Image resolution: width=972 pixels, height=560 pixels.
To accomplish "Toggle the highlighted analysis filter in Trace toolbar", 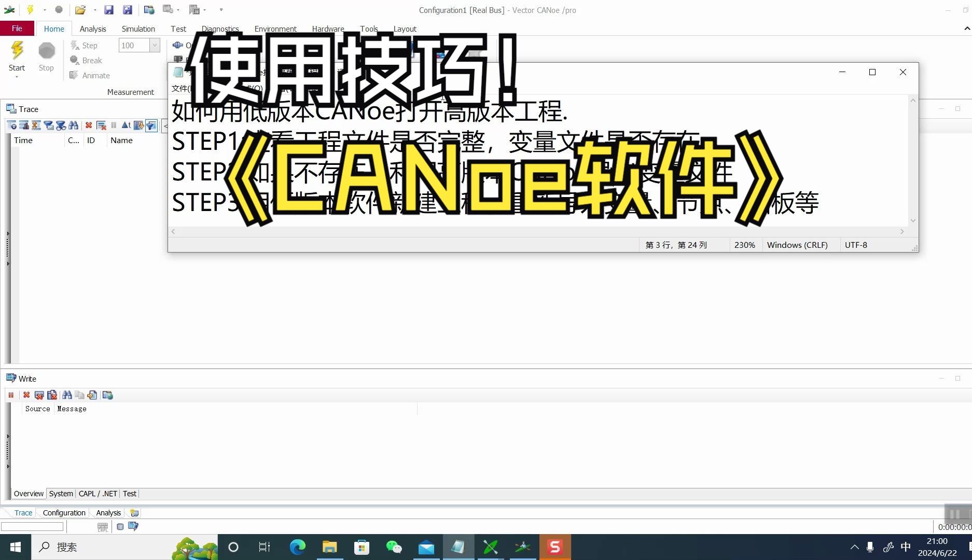I will tap(151, 125).
